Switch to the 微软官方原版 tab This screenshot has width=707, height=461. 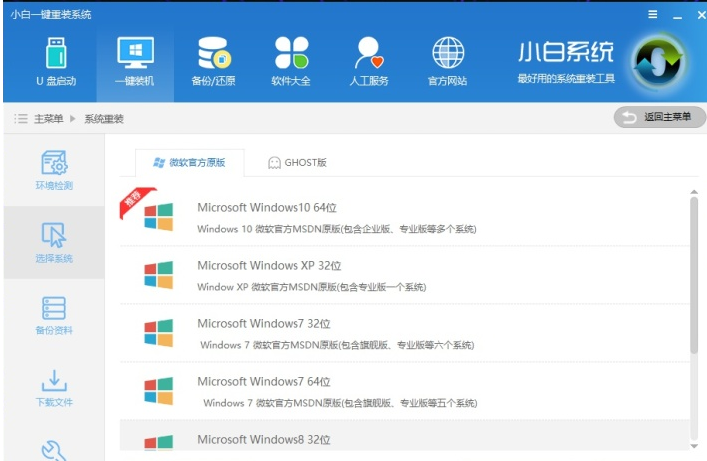(189, 162)
